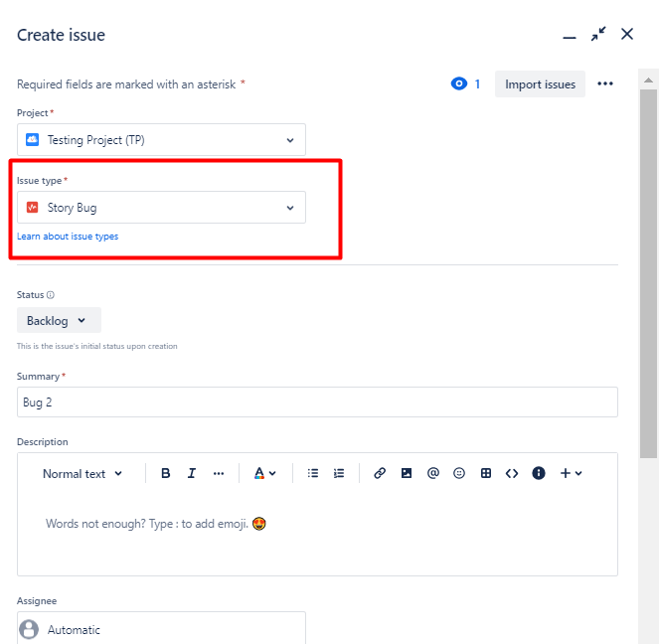The height and width of the screenshot is (644, 659).
Task: Open the Assignee Automatic selector
Action: point(161,628)
